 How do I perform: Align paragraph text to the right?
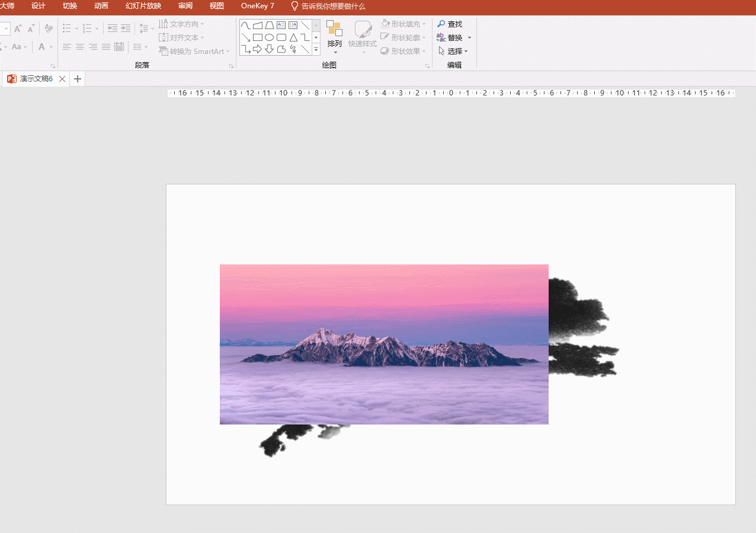coord(93,47)
